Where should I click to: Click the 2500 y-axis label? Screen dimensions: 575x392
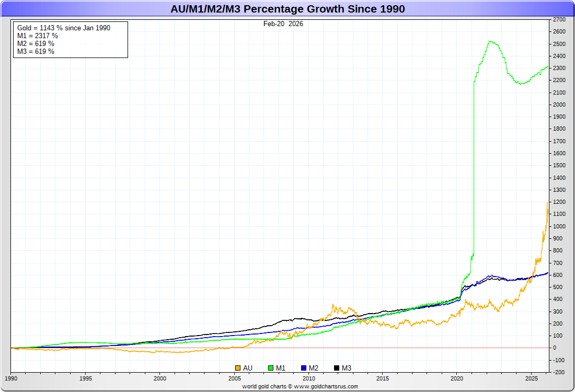(559, 44)
